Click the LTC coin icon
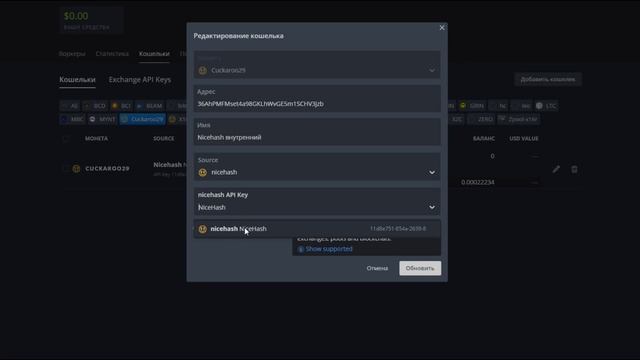The height and width of the screenshot is (360, 640). coord(539,106)
